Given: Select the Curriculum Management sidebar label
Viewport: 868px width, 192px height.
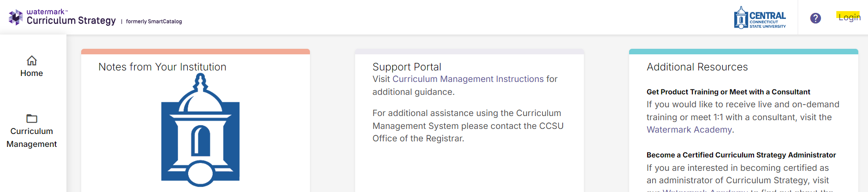Looking at the screenshot, I should click(32, 138).
